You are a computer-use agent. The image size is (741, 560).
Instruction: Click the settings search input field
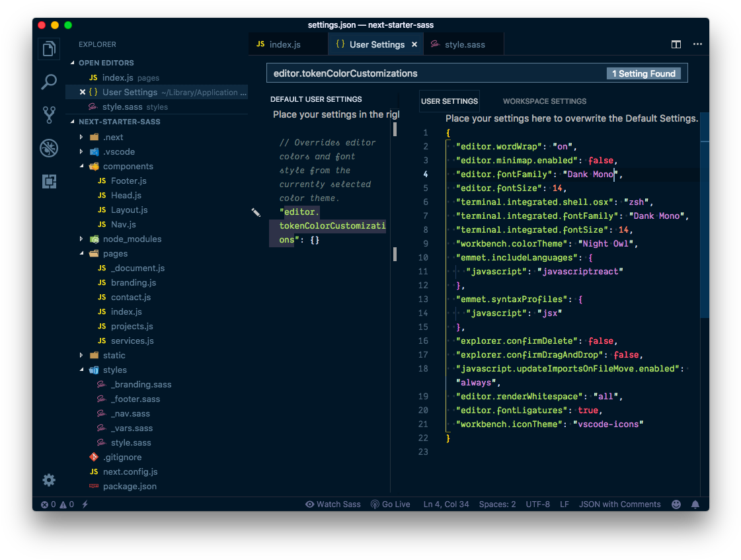430,73
